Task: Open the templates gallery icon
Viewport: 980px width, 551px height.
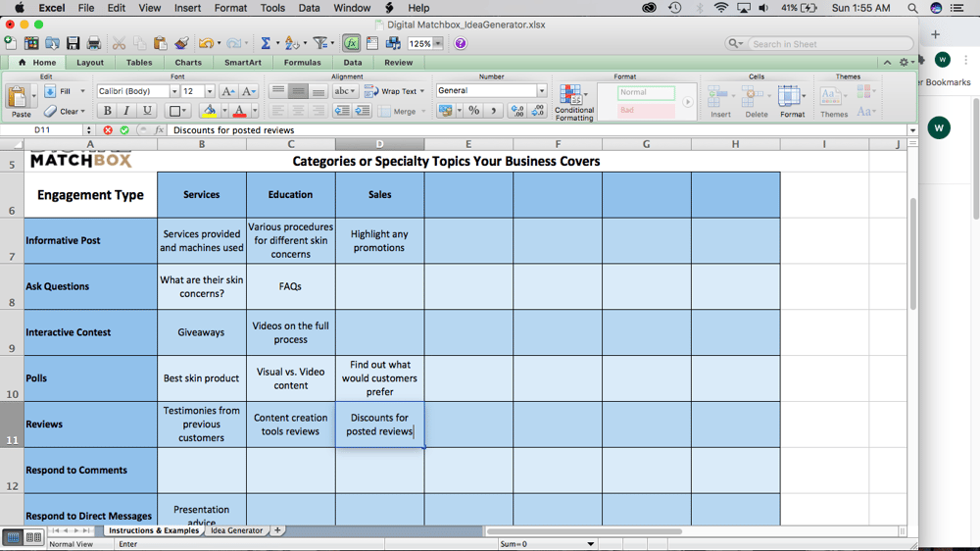Action: (x=31, y=43)
